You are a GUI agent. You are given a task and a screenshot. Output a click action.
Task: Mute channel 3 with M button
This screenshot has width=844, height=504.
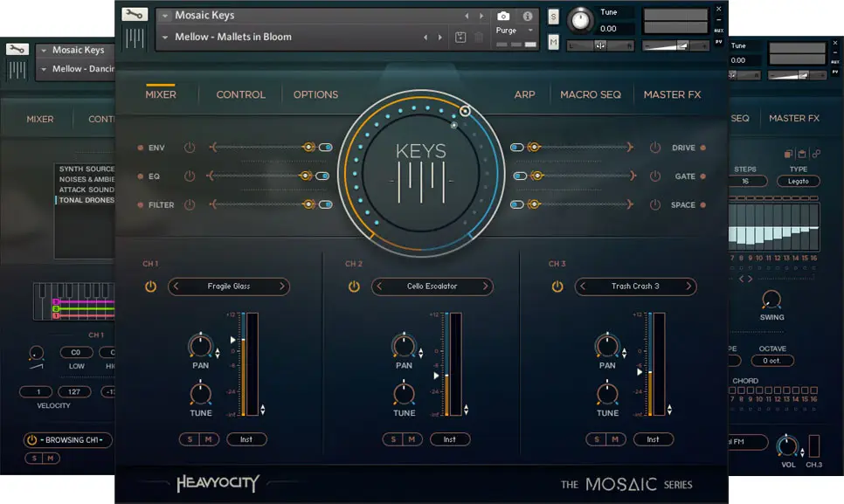[x=615, y=439]
